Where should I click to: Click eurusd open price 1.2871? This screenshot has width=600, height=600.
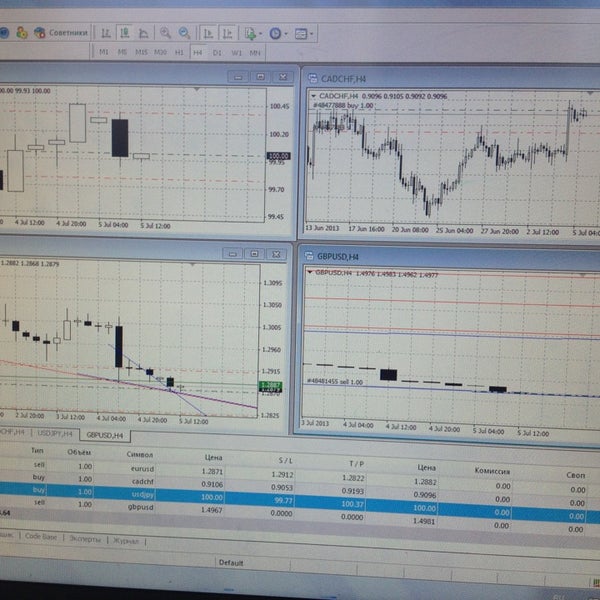point(212,471)
